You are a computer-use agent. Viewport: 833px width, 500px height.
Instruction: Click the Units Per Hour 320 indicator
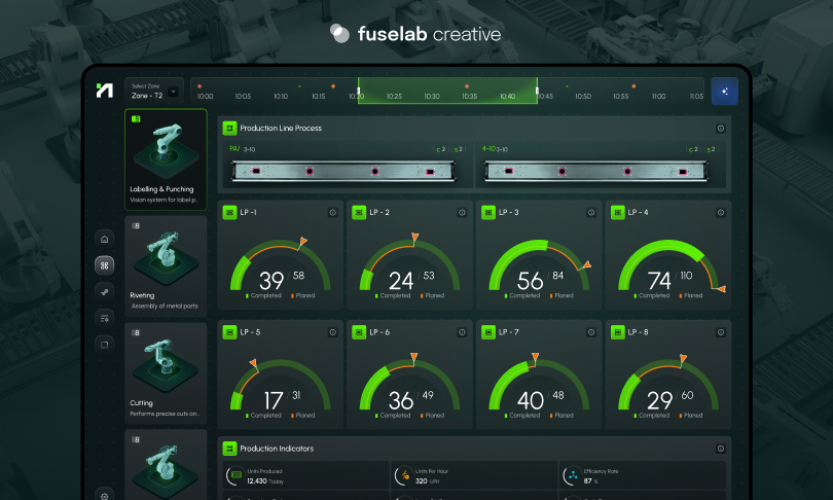(474, 476)
